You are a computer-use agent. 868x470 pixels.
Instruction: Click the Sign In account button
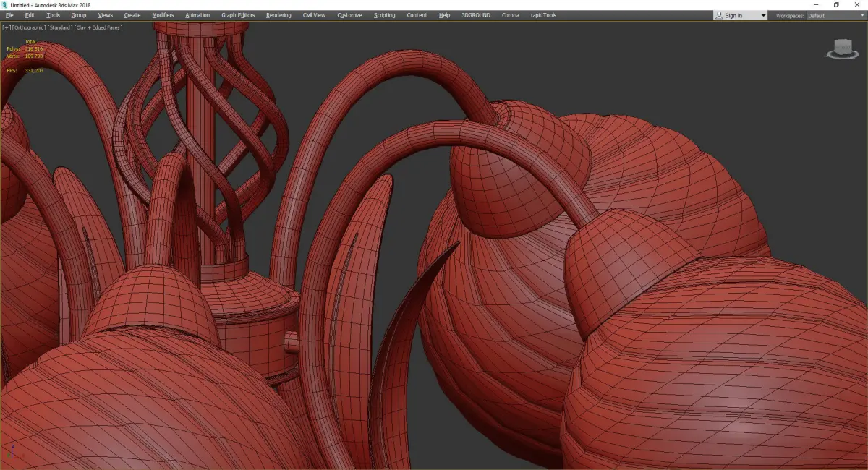click(733, 15)
